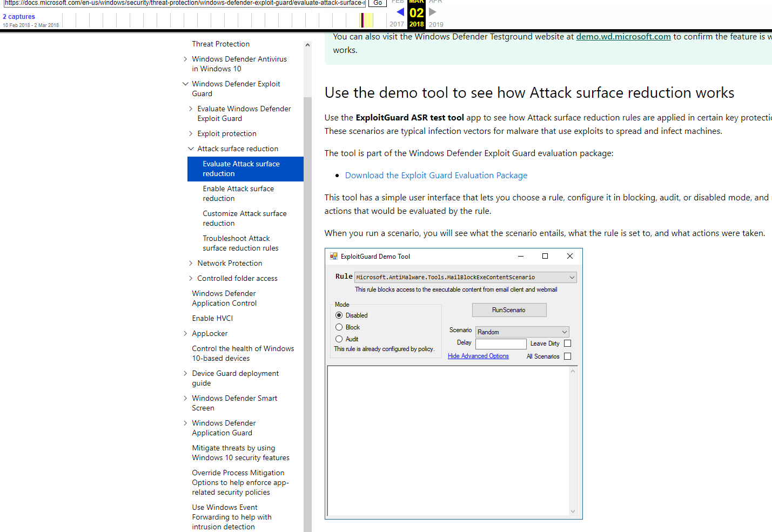Click Hide Advanced Options link
The height and width of the screenshot is (532, 772).
pos(478,356)
